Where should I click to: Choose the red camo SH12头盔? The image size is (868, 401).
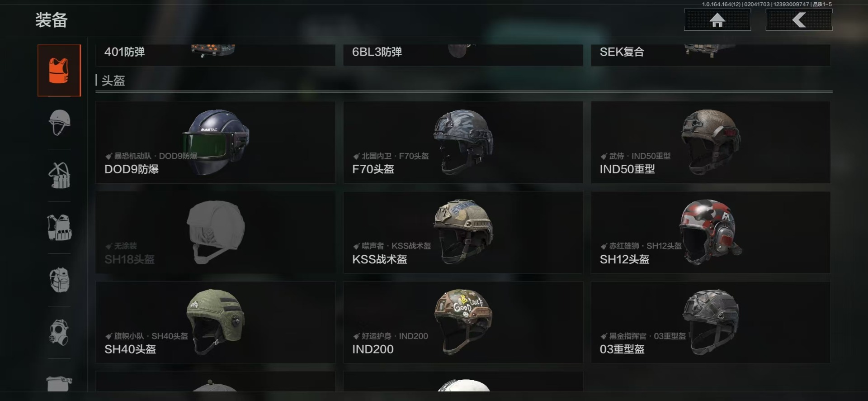[711, 232]
